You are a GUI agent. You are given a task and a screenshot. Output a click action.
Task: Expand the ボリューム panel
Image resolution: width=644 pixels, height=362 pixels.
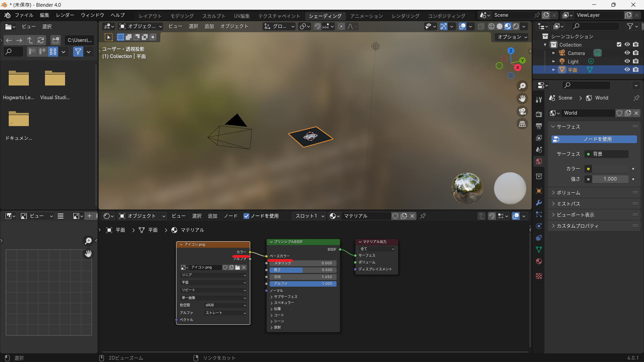(568, 193)
